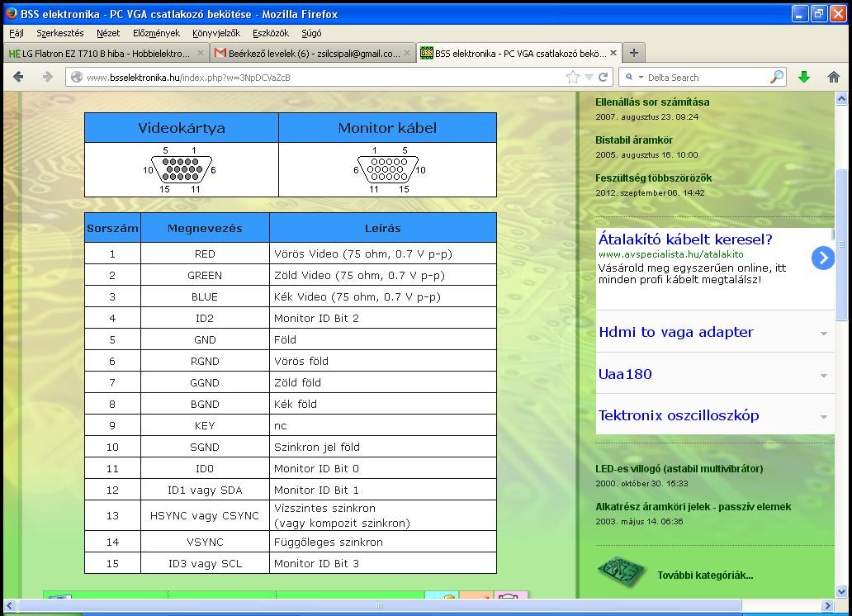Close the BSS elektronika tab
This screenshot has height=616, width=852.
click(613, 54)
